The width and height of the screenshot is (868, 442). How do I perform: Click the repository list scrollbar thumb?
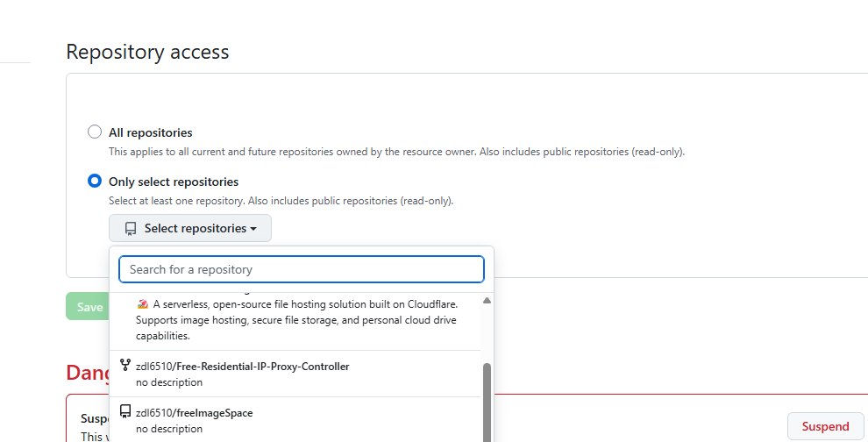click(x=487, y=403)
